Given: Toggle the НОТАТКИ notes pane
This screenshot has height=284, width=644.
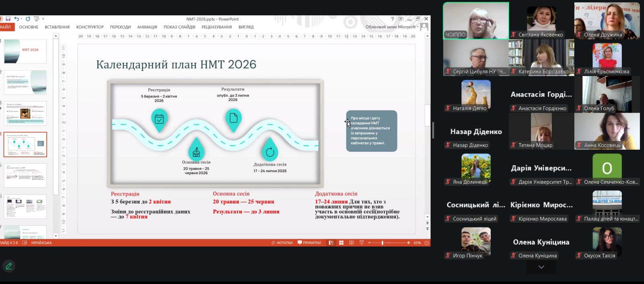Looking at the screenshot, I should [x=282, y=243].
